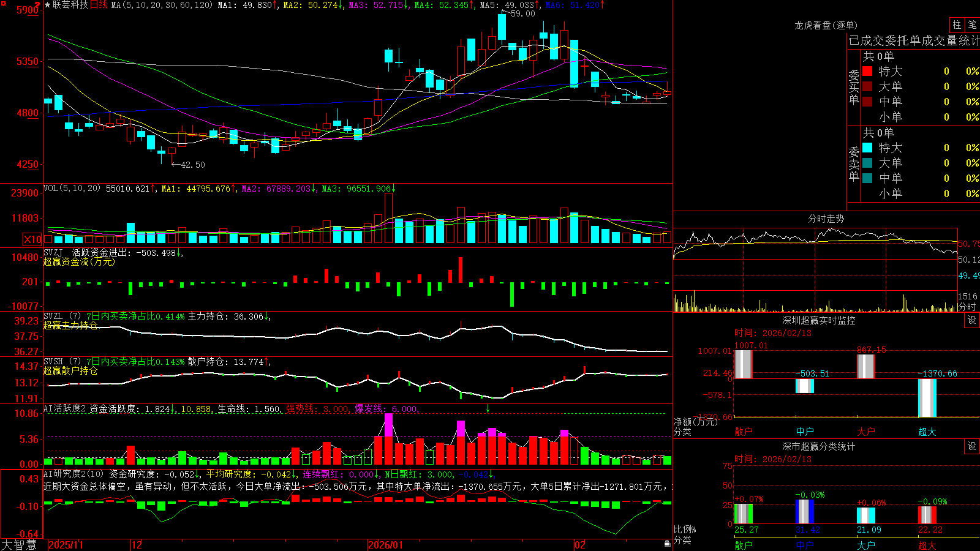Click the 已成交委托单成交量统计 header
The width and height of the screenshot is (980, 551).
coord(914,40)
